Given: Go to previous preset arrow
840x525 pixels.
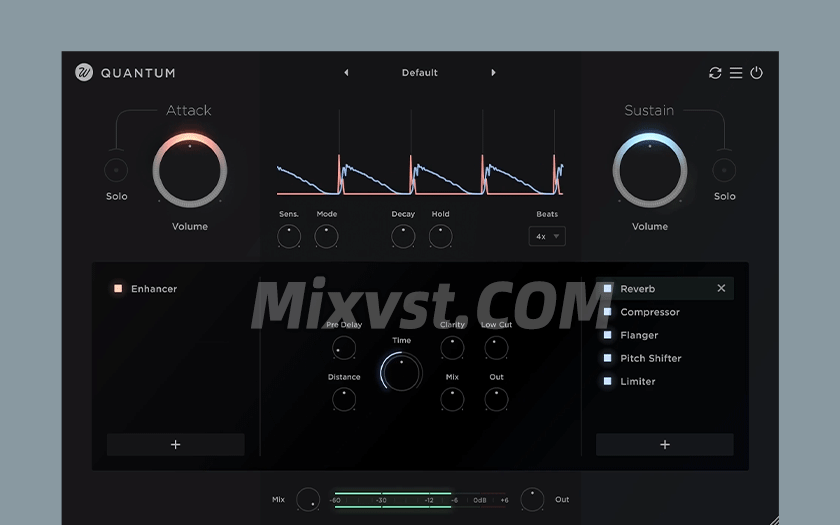Looking at the screenshot, I should click(347, 73).
